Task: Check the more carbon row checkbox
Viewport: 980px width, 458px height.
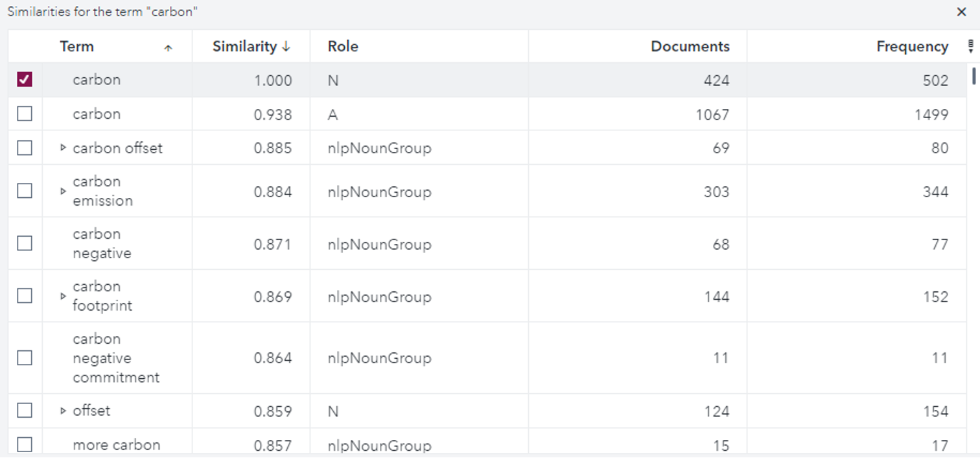Action: [25, 444]
